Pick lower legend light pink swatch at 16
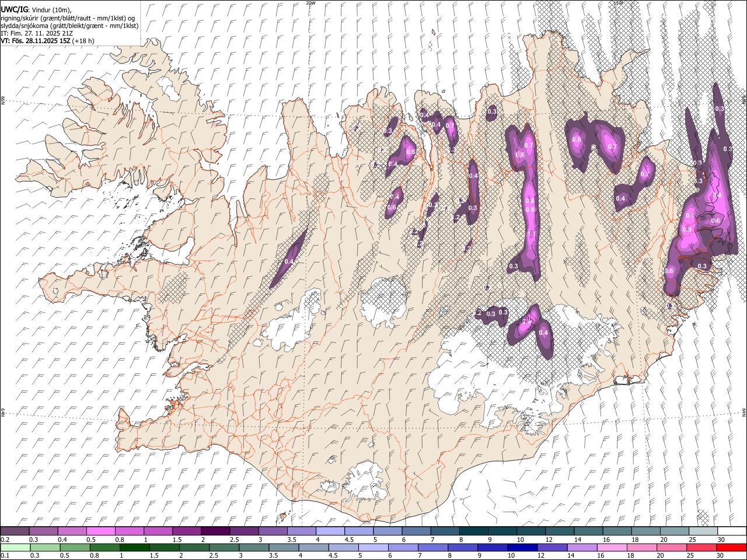 pyautogui.click(x=611, y=547)
